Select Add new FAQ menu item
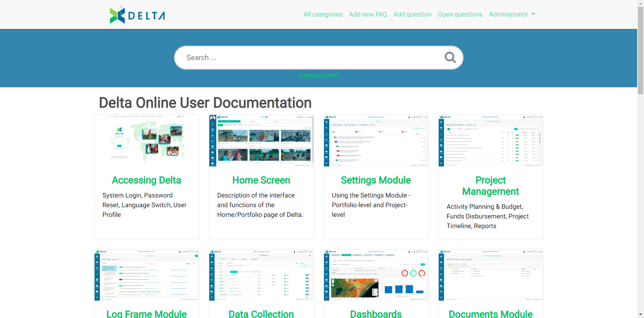This screenshot has width=644, height=318. point(368,14)
